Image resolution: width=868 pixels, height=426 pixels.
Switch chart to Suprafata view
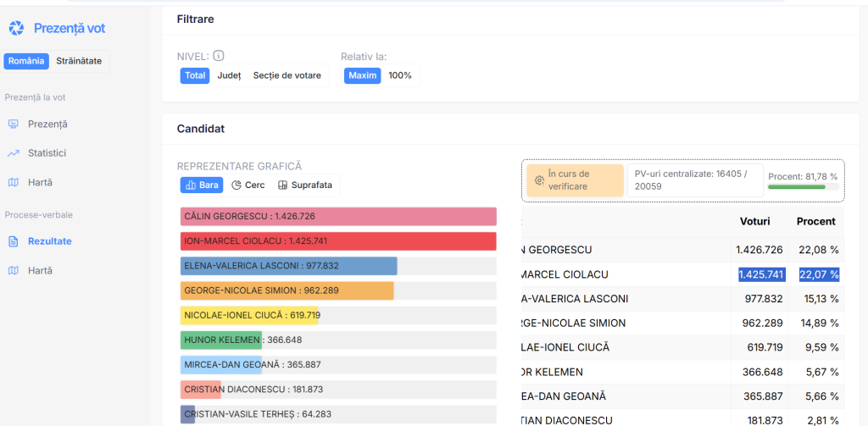305,185
